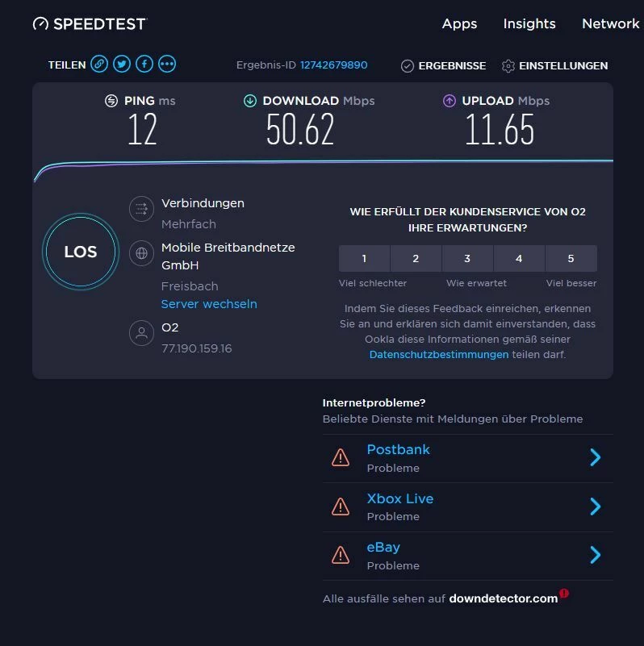Click the eBay warning triangle icon
This screenshot has width=644, height=646.
click(341, 556)
